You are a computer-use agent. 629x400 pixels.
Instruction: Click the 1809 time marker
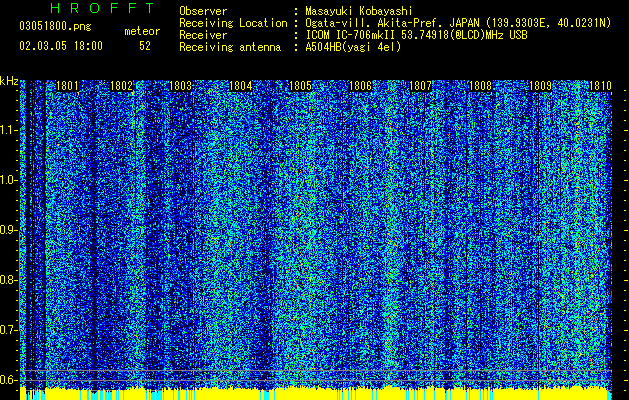click(x=540, y=86)
